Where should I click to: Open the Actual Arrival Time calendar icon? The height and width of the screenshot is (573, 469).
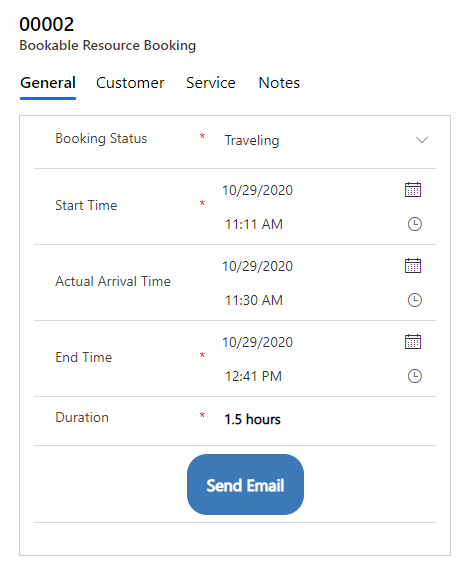[413, 266]
